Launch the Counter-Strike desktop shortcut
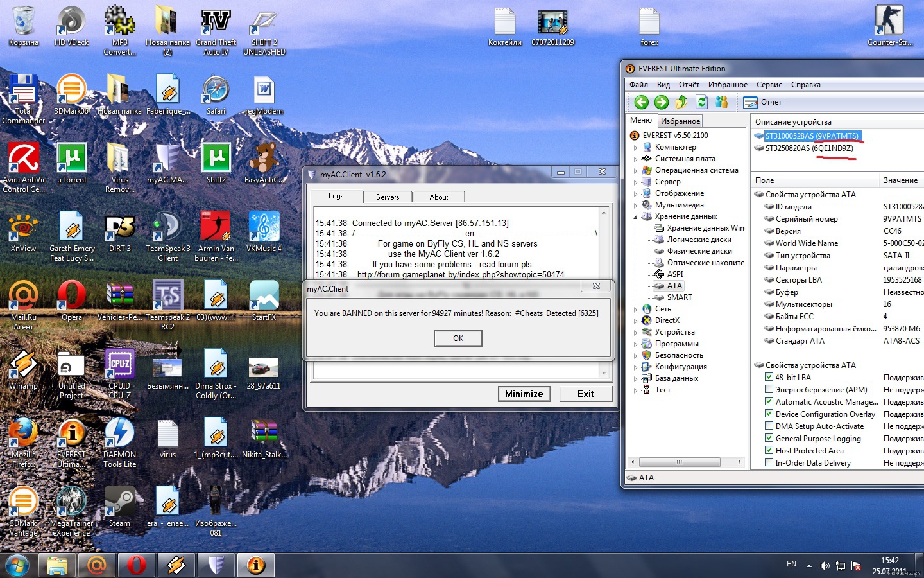924x578 pixels. click(x=890, y=26)
